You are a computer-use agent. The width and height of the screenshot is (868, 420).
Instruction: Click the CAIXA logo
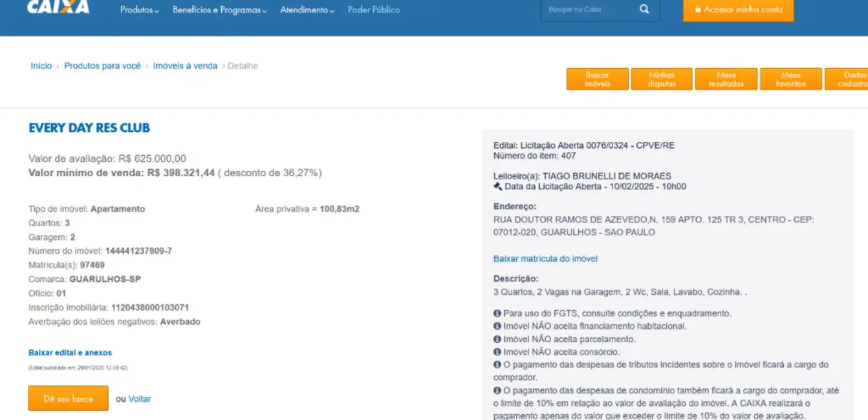click(x=58, y=7)
